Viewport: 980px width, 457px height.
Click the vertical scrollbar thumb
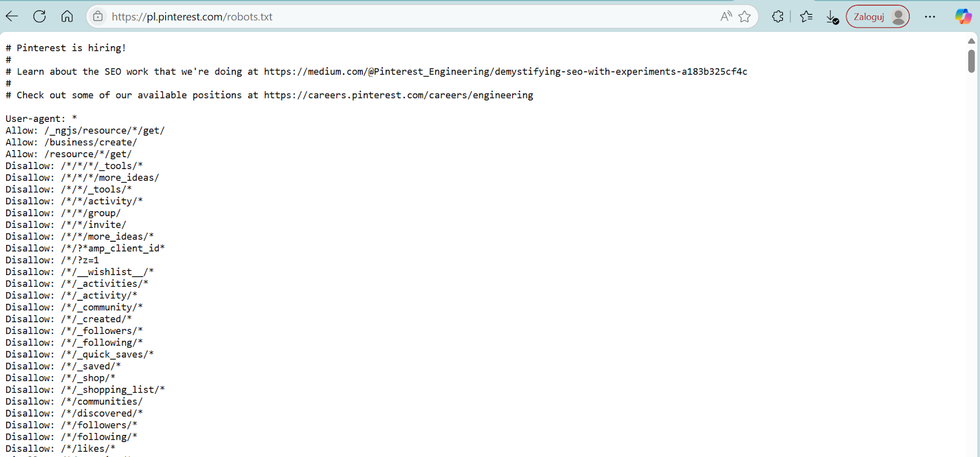pyautogui.click(x=971, y=61)
